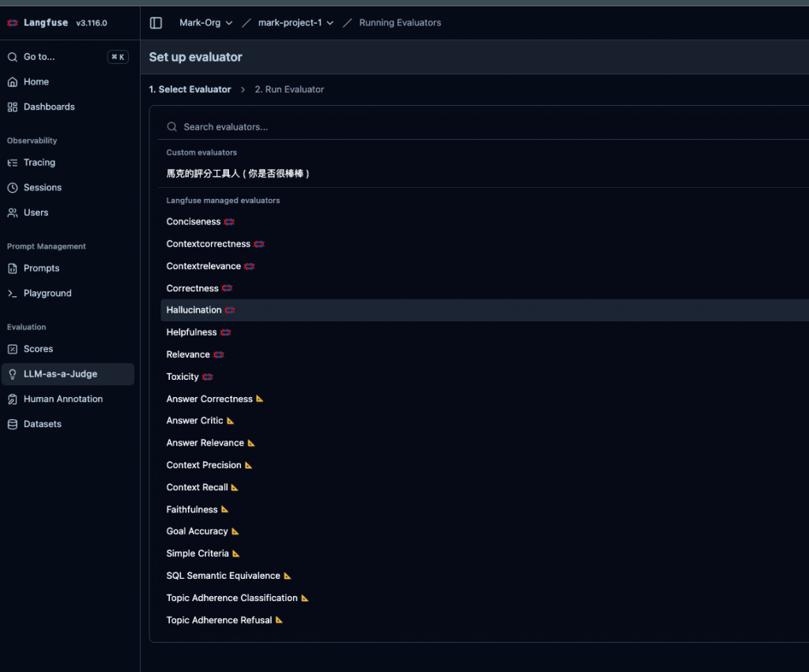Select the Answer Critic evaluator
The image size is (809, 672).
(x=485, y=421)
